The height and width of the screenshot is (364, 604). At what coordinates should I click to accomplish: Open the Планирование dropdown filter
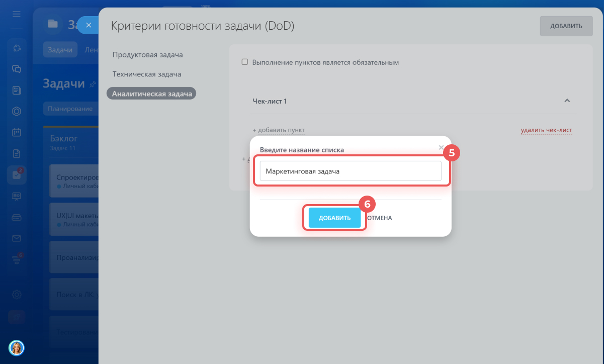(x=70, y=109)
